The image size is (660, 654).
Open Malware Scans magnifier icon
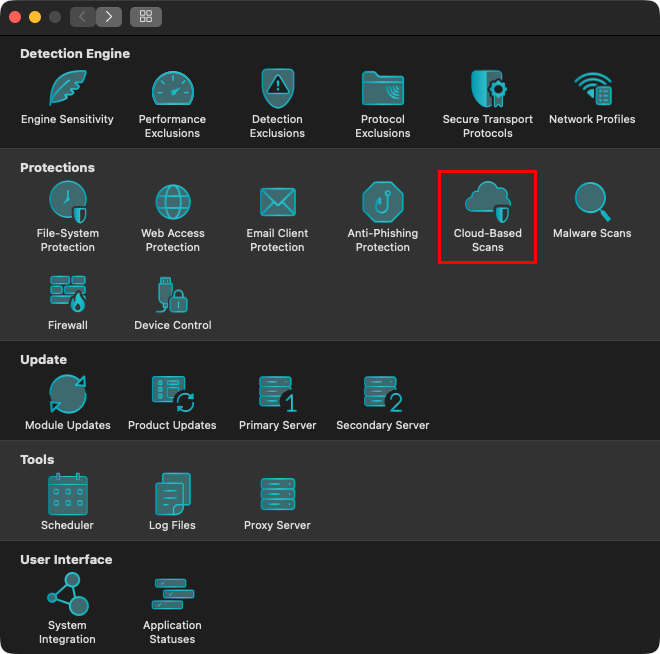point(592,202)
